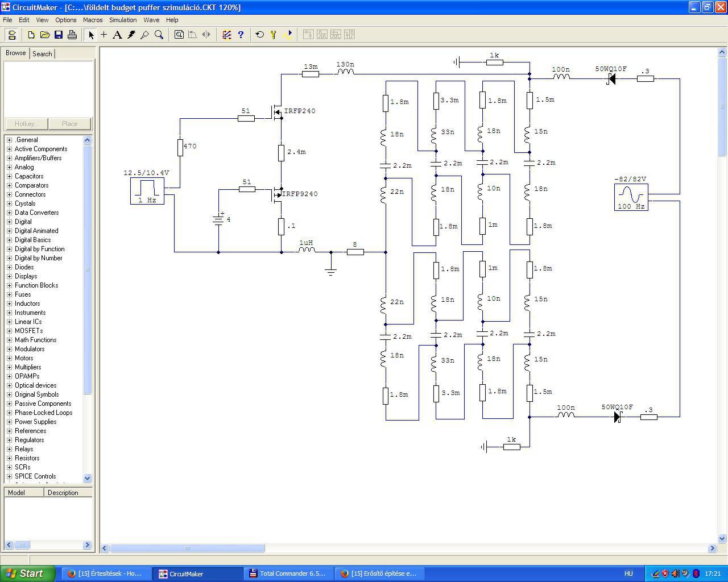Viewport: 728px width, 582px height.
Task: Select Linear ICs in device tree
Action: pos(28,322)
